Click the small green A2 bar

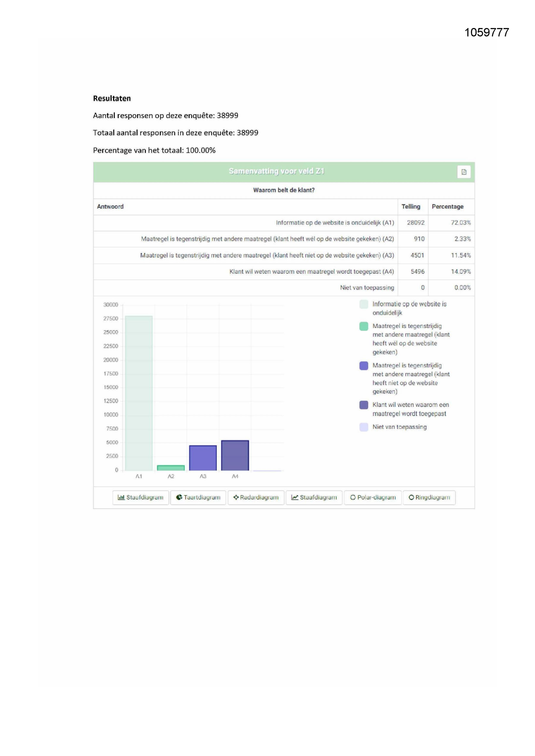pos(171,468)
